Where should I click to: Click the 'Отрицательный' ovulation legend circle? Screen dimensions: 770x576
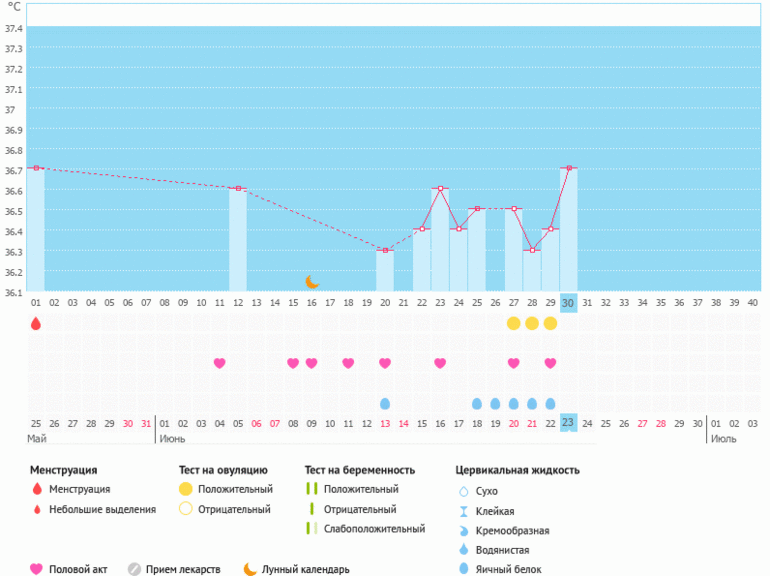click(185, 509)
